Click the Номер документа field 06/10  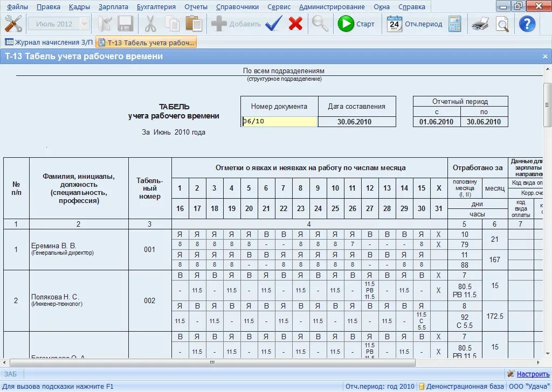click(279, 122)
